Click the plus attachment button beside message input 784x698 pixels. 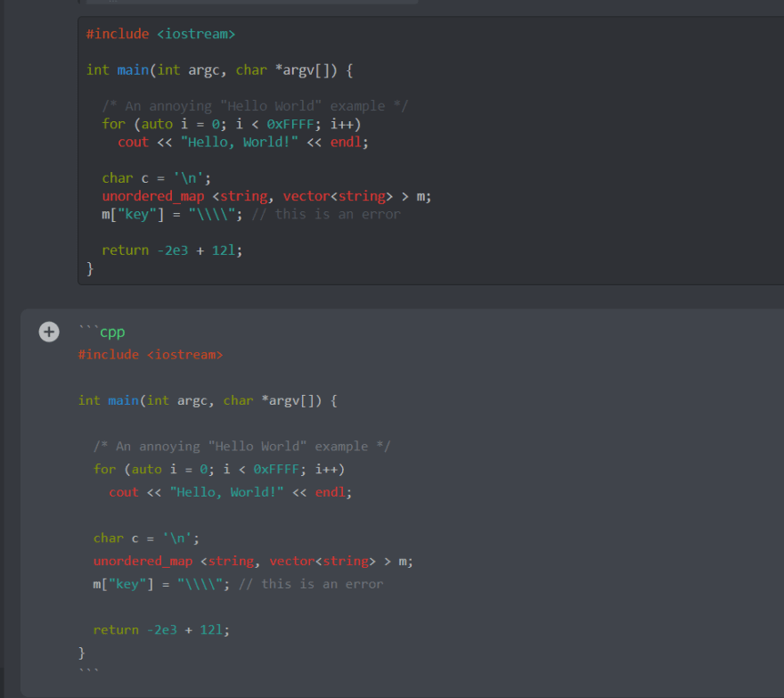(49, 332)
